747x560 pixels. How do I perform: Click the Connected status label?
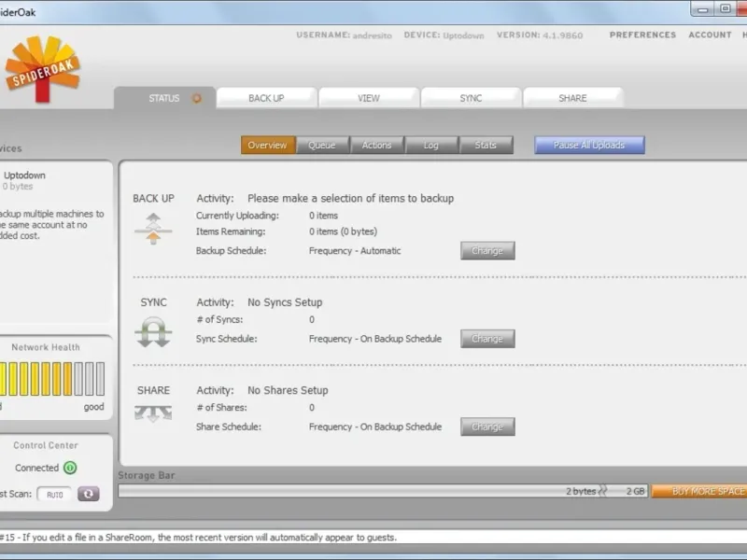pos(36,469)
